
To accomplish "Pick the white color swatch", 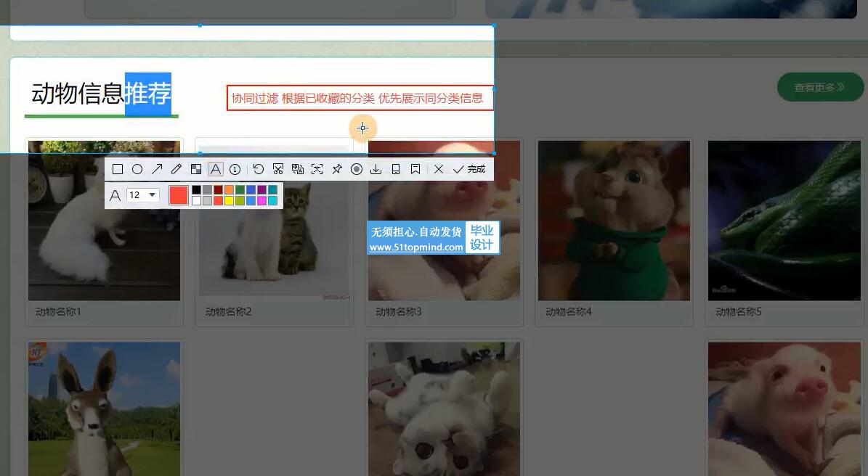I will coord(197,201).
